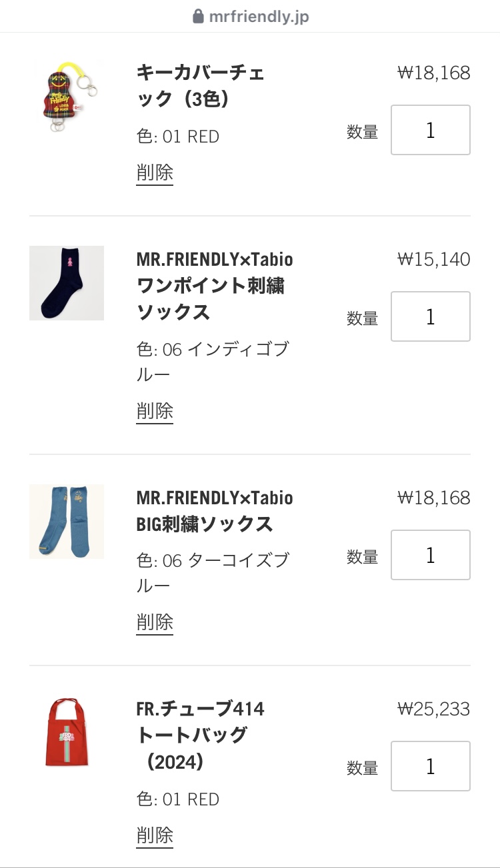The image size is (500, 868).
Task: Open the キーカバーチェック(3色) product title
Action: [200, 85]
